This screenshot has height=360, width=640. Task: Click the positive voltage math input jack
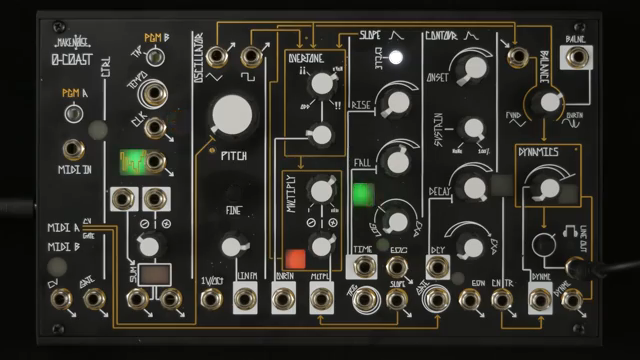coord(155,199)
